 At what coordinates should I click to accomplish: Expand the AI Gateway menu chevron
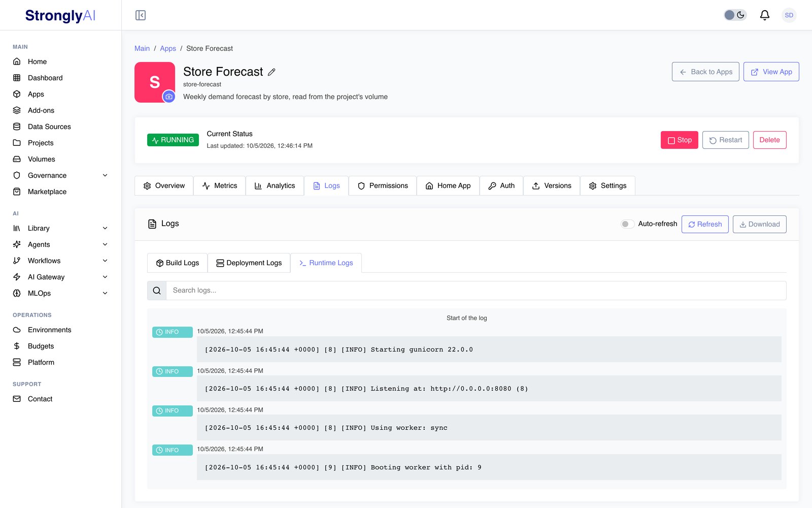pos(105,277)
